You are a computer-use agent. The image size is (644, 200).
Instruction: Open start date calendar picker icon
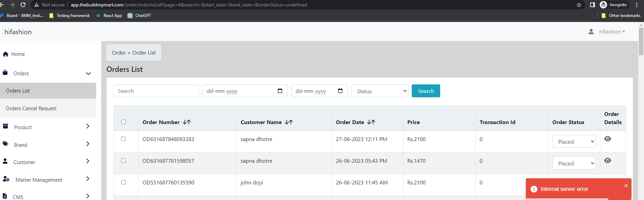[280, 91]
